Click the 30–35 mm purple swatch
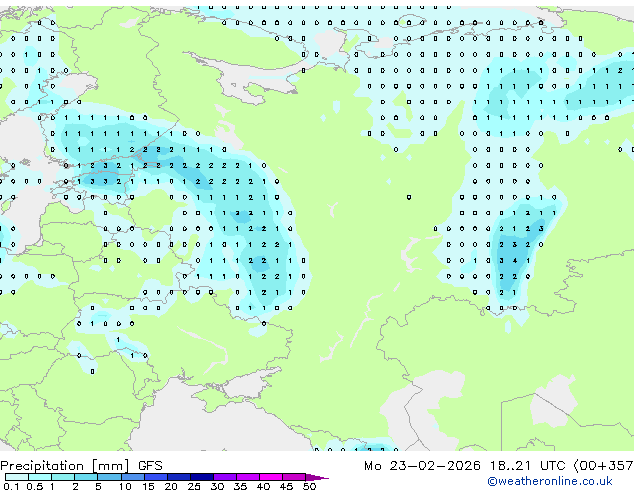 pyautogui.click(x=224, y=477)
